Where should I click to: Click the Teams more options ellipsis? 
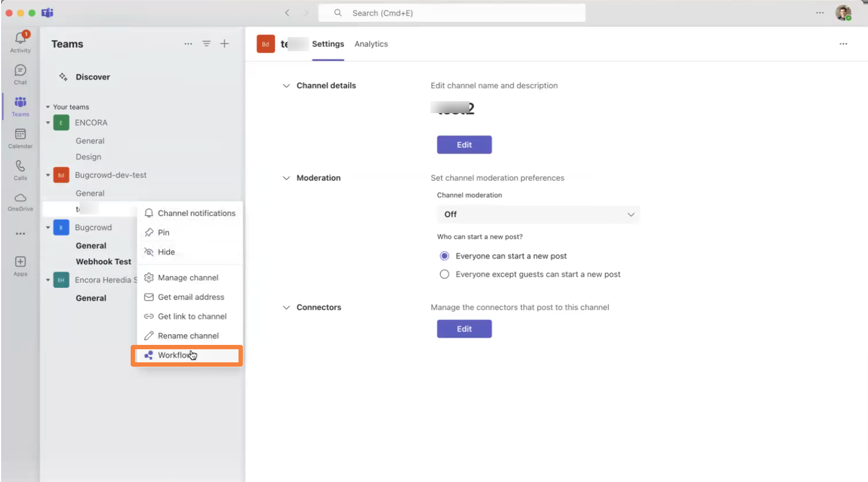[x=188, y=44]
